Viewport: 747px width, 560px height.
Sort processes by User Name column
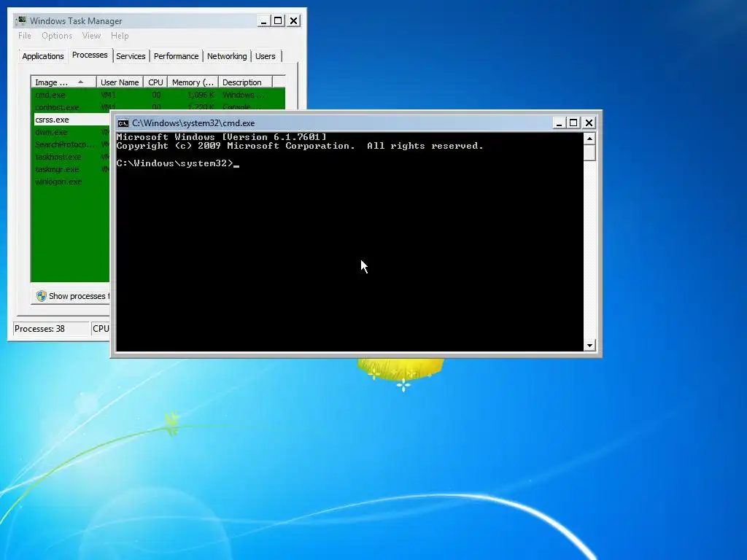point(120,82)
